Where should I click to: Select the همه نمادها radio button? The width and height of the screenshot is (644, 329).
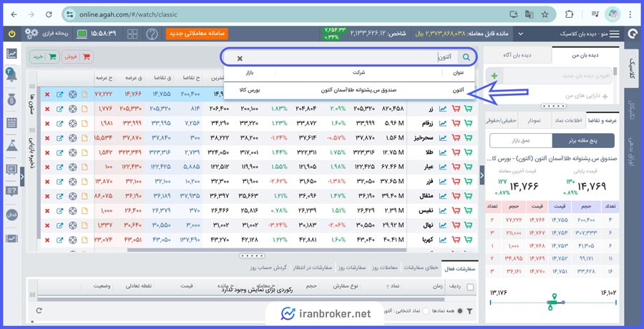click(x=459, y=311)
